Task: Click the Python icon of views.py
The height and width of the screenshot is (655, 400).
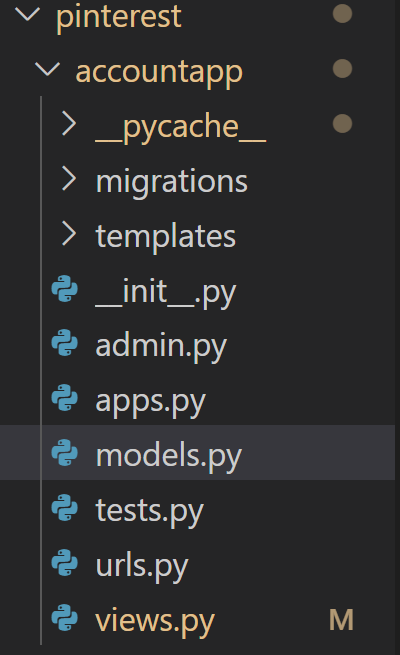Action: point(65,617)
